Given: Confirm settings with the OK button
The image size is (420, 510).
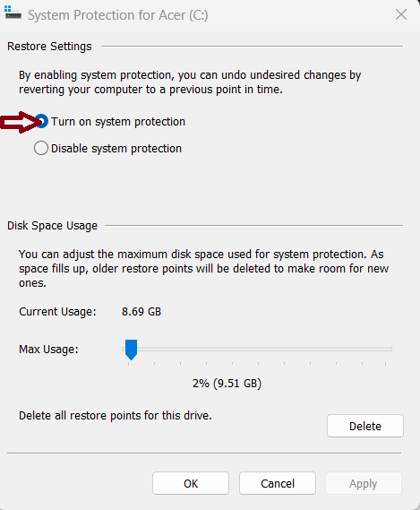Looking at the screenshot, I should click(x=191, y=483).
